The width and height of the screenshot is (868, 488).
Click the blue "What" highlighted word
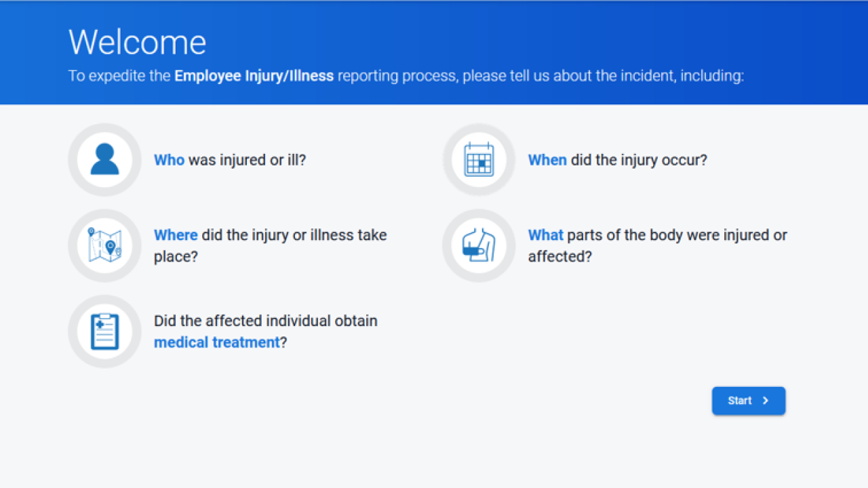coord(545,235)
